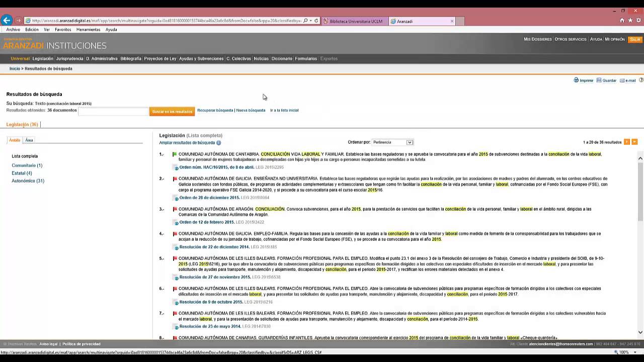This screenshot has height=362, width=644.
Task: Click the Buscar en los resultados button
Action: click(172, 111)
